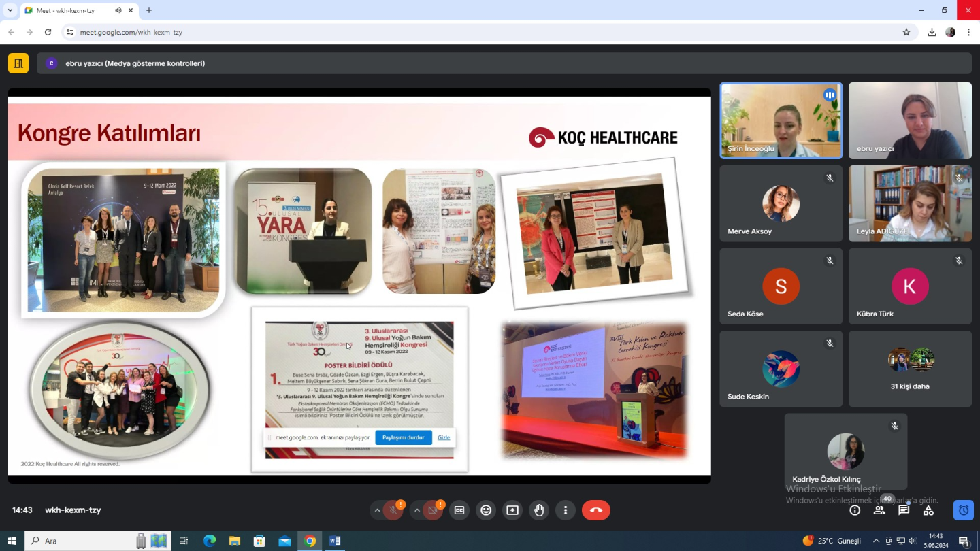Click the yellow Meet companion icon top-left
This screenshot has width=980, height=551.
18,63
